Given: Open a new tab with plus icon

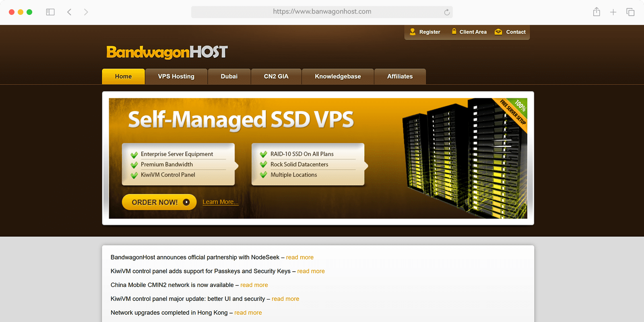Looking at the screenshot, I should 613,12.
